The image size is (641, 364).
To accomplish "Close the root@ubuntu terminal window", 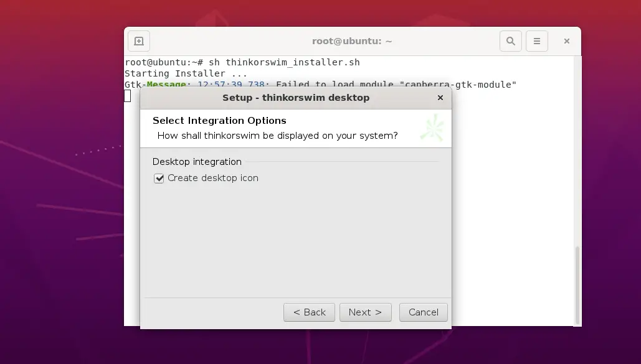I will 566,41.
